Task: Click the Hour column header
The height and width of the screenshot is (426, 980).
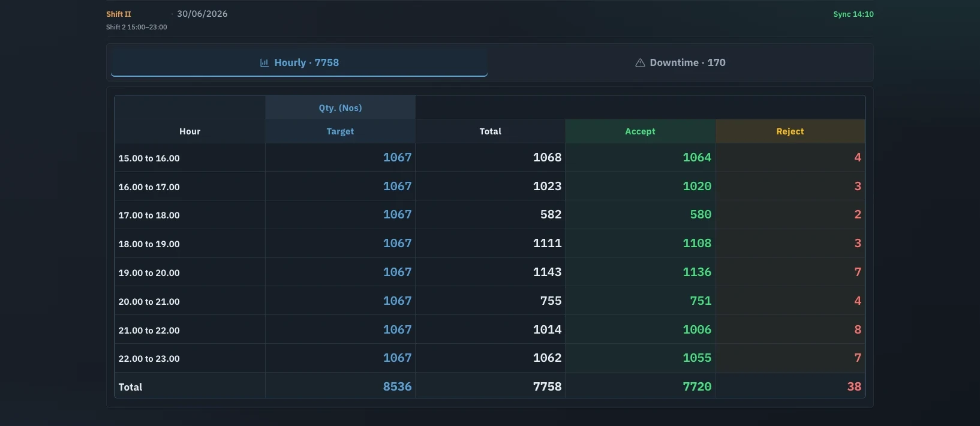Action: [x=190, y=131]
